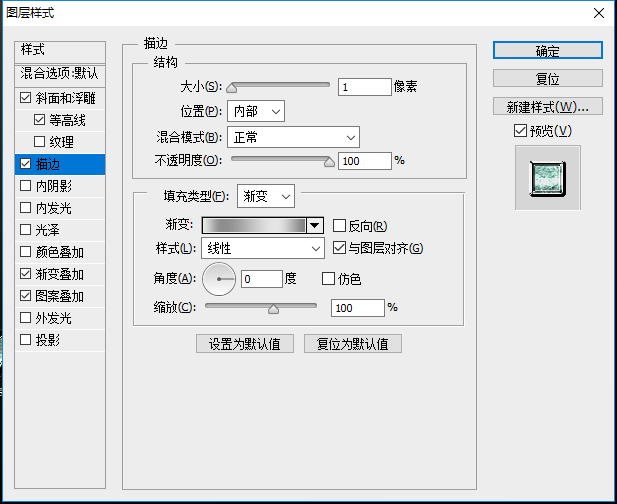Open gradient picker dropdown arrow
This screenshot has width=617, height=504.
(x=316, y=226)
